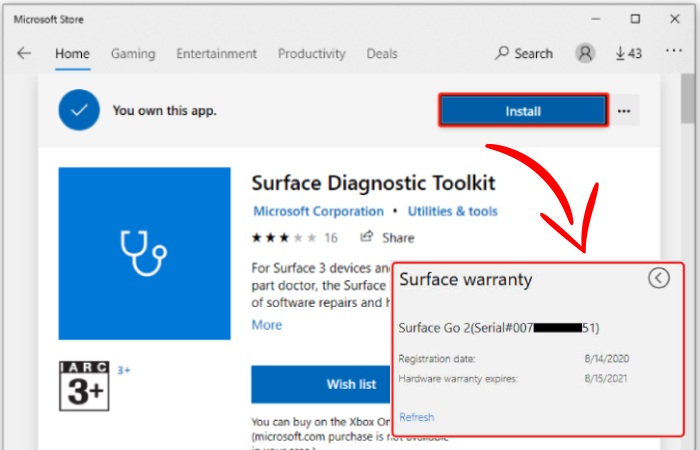Switch to the Gaming tab

coord(133,54)
